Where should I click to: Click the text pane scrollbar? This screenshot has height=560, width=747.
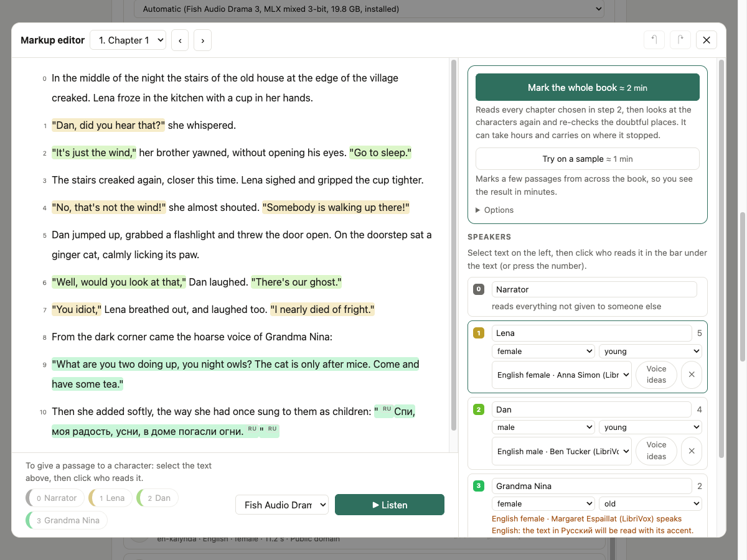click(x=454, y=245)
